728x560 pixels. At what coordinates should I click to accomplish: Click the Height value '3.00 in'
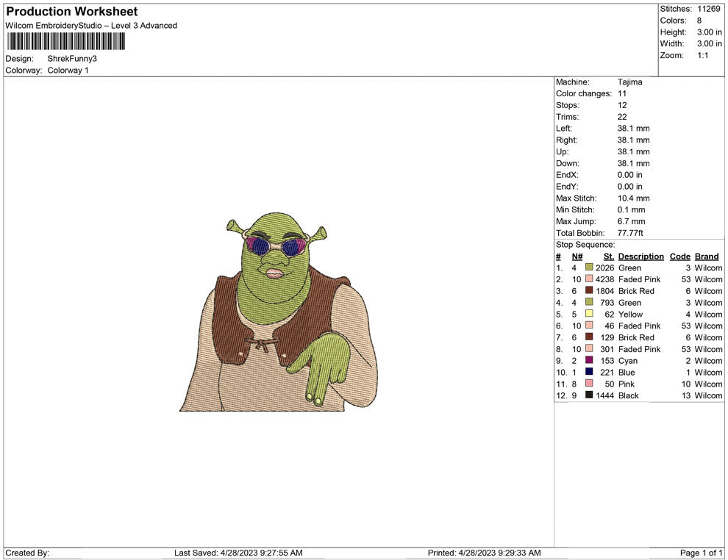click(710, 32)
